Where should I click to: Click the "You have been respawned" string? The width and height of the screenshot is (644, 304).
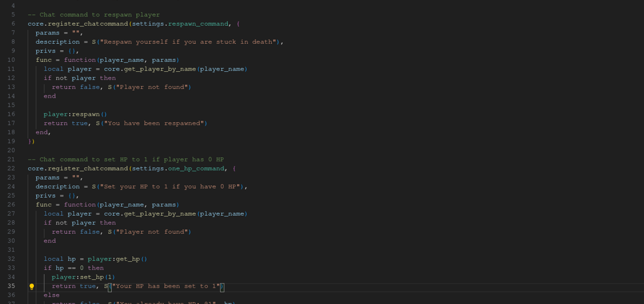tap(155, 123)
